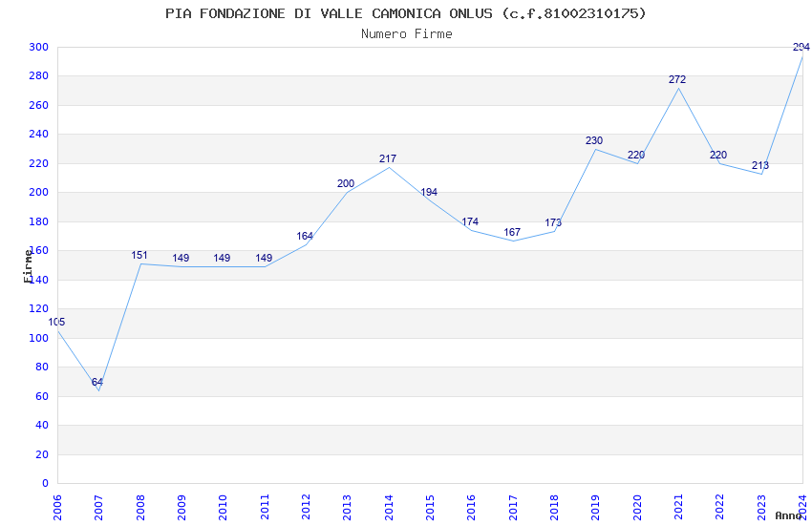
Task: Click the x-axis year label 2018
Action: click(x=555, y=508)
